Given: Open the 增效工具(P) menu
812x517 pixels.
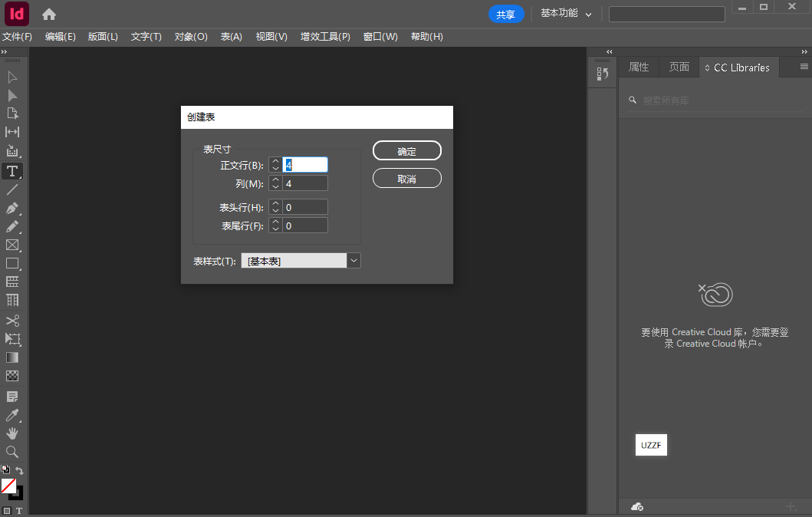Looking at the screenshot, I should [x=325, y=37].
